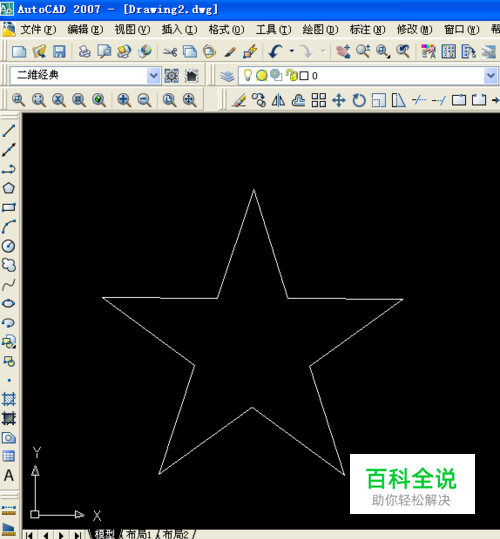Switch to the 布局1 tab
The height and width of the screenshot is (539, 500).
pos(138,534)
